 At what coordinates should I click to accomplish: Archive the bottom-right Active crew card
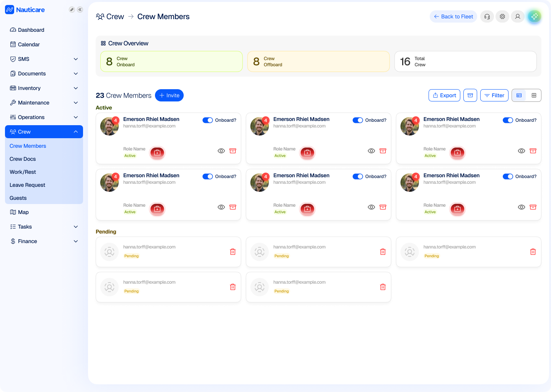pos(533,207)
